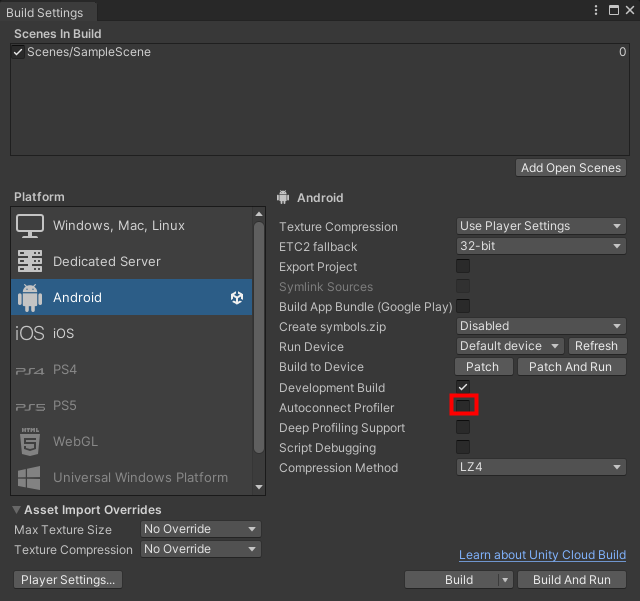Screen dimensions: 640x601
Task: Select WebGL platform
Action: [x=132, y=441]
